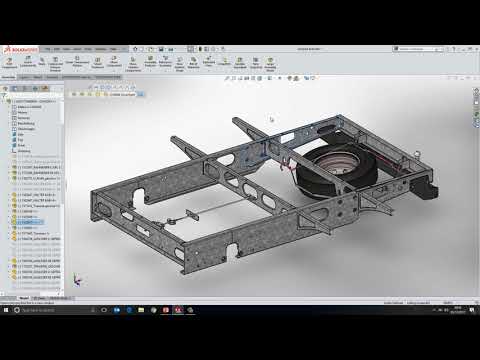This screenshot has height=360, width=480.
Task: Click the Windows taskbar search box
Action: pos(54,310)
